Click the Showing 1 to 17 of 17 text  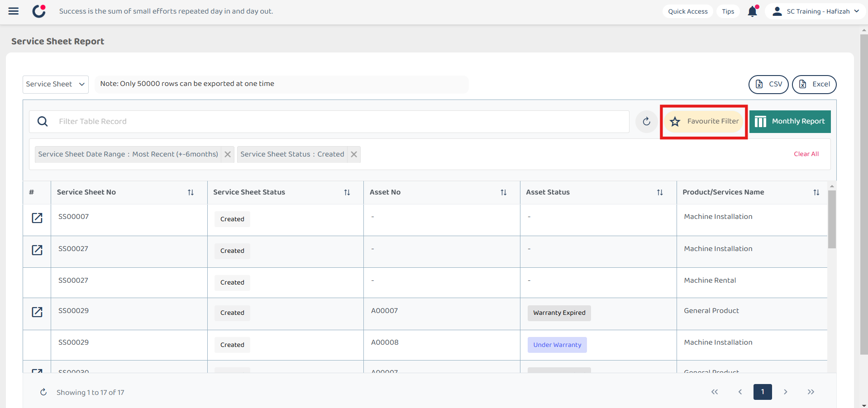click(x=91, y=393)
